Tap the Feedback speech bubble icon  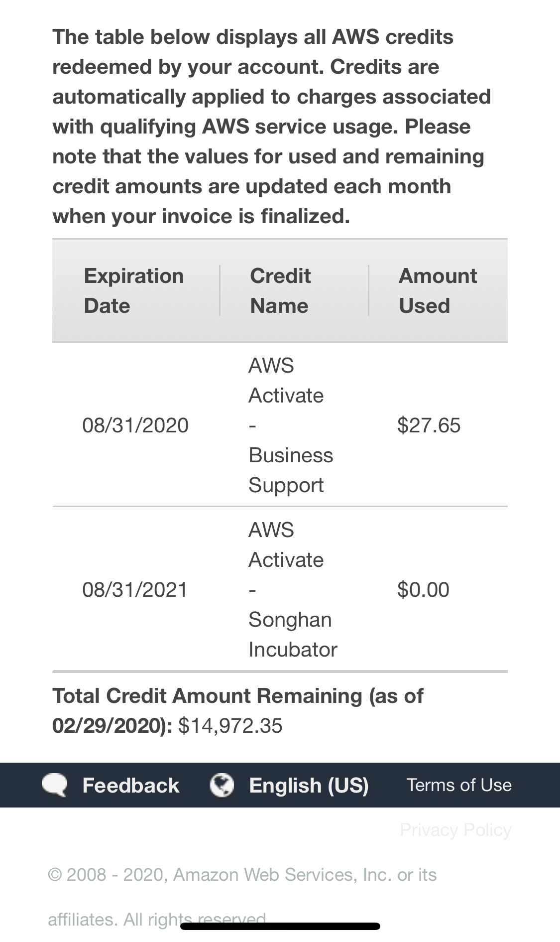54,785
